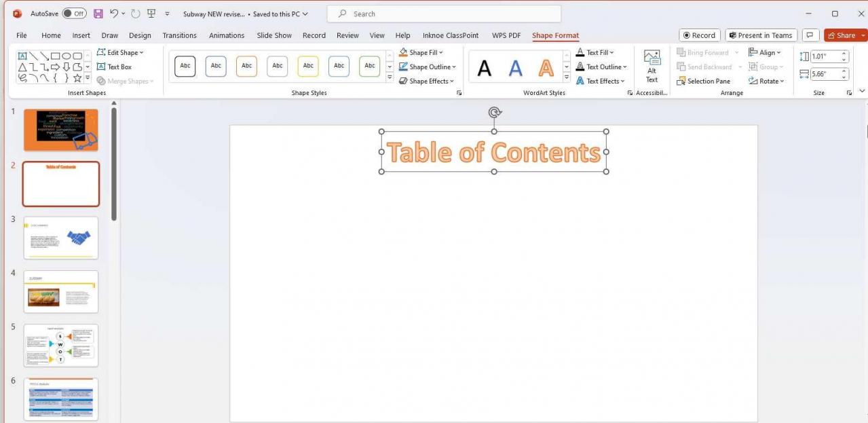Expand the Text Effects menu
Screen dimensions: 868x423
tap(601, 81)
